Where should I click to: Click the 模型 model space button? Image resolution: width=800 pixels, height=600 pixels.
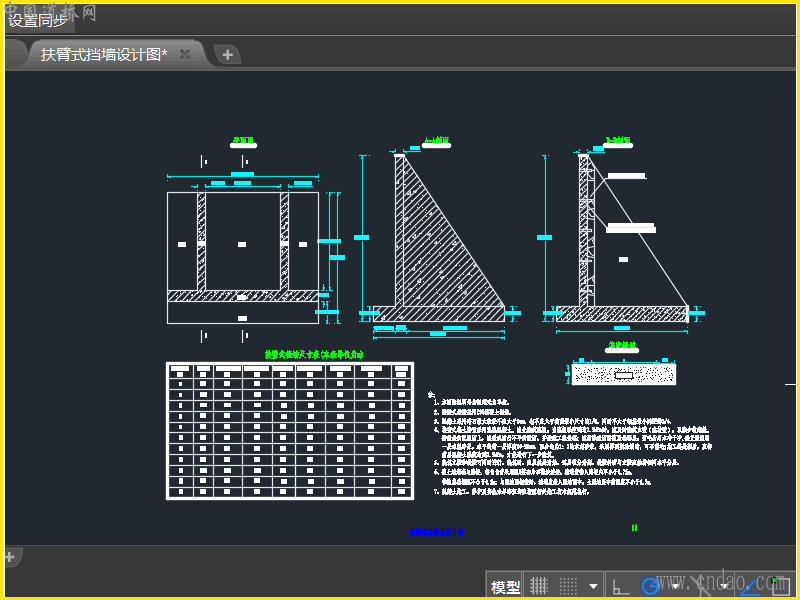505,586
